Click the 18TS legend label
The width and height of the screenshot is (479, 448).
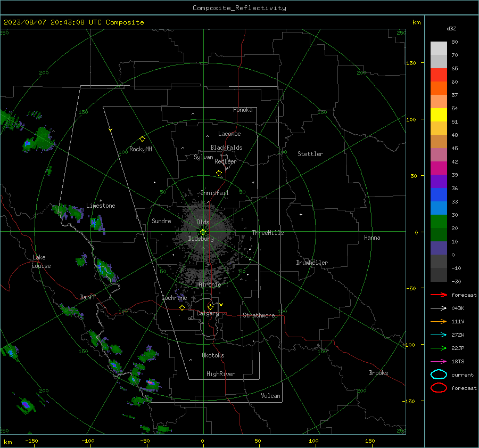point(458,362)
